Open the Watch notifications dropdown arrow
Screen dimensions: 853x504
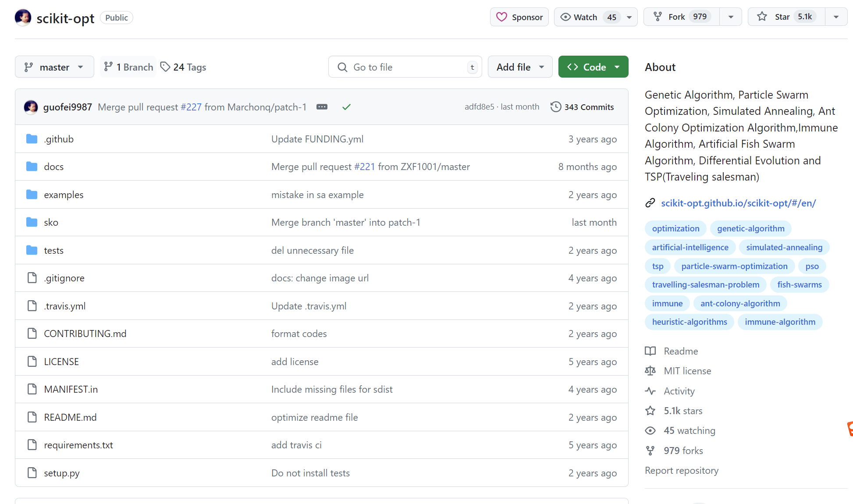click(x=629, y=17)
